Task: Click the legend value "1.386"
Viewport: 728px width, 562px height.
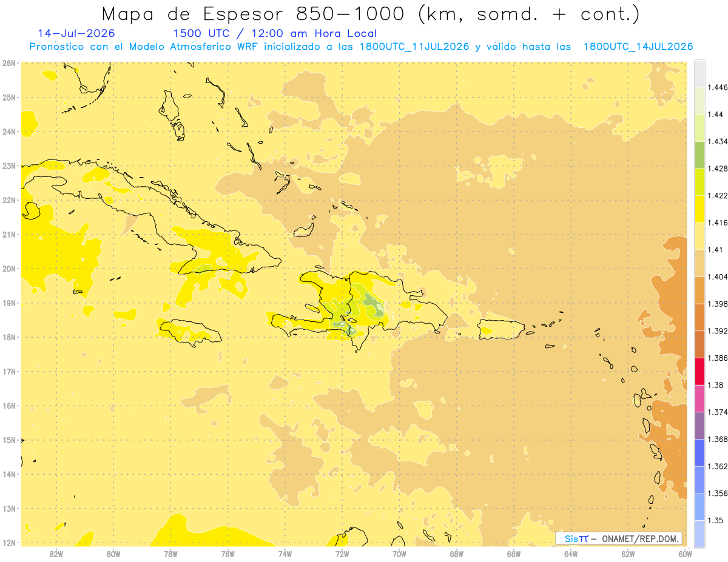Action: tap(716, 358)
